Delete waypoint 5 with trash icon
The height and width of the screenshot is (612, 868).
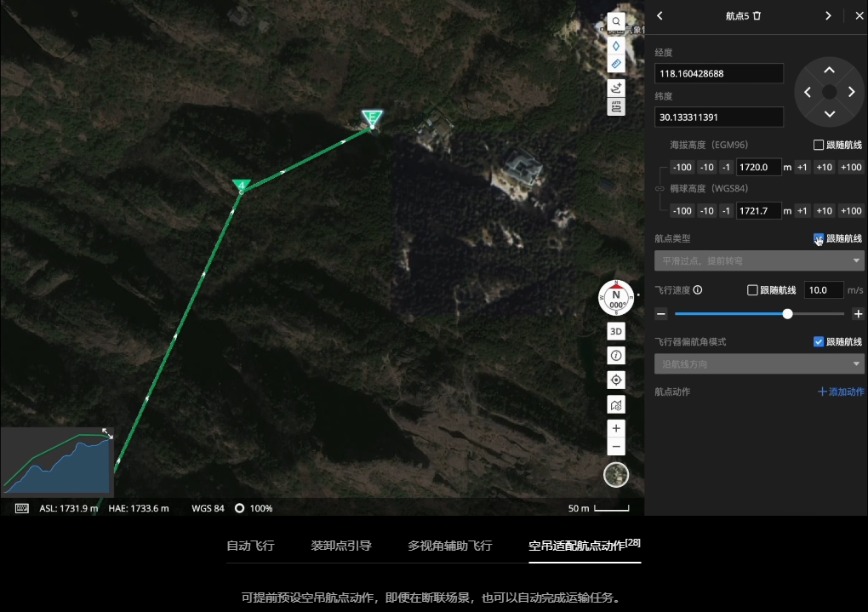pos(757,15)
